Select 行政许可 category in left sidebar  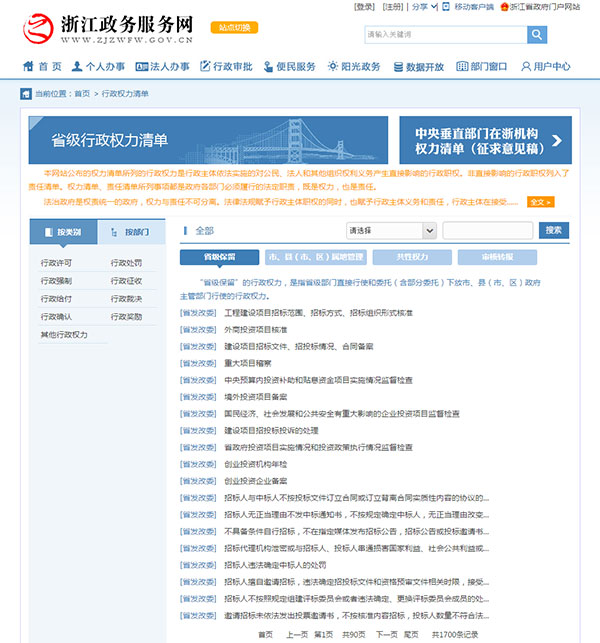pos(57,263)
